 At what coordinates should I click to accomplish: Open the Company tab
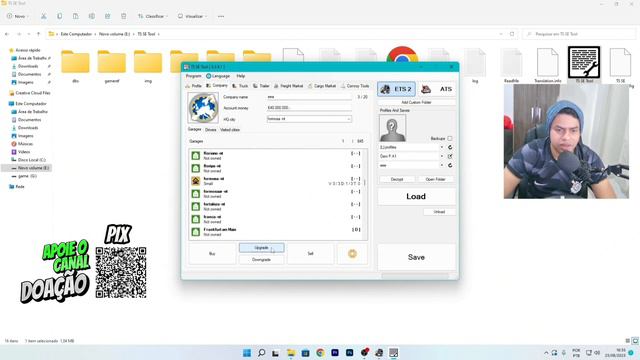(217, 86)
